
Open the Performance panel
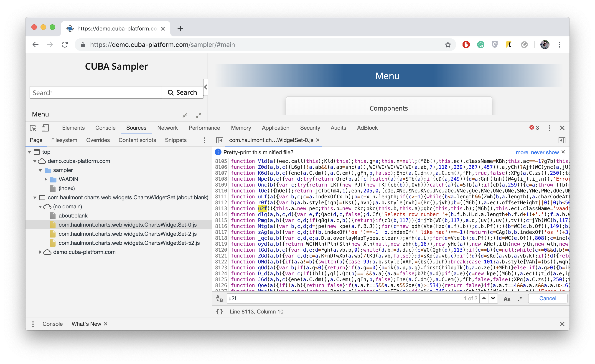click(204, 128)
